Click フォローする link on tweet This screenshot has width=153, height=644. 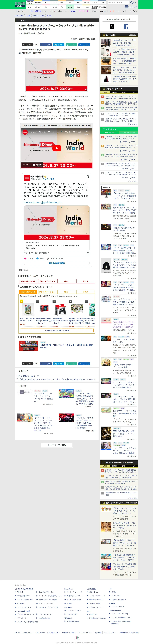pos(48,179)
